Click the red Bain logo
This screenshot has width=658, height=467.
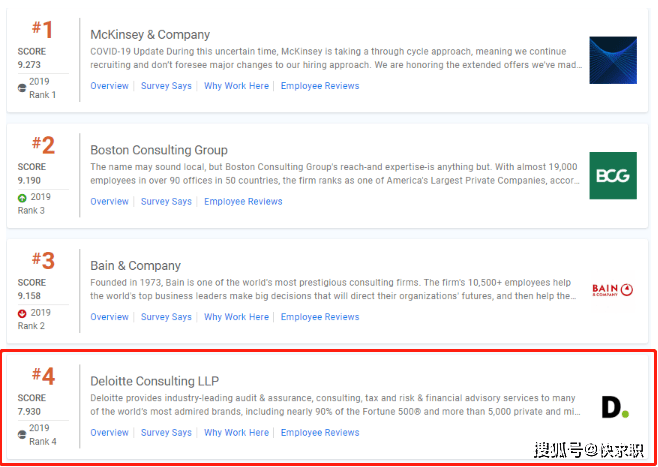612,290
